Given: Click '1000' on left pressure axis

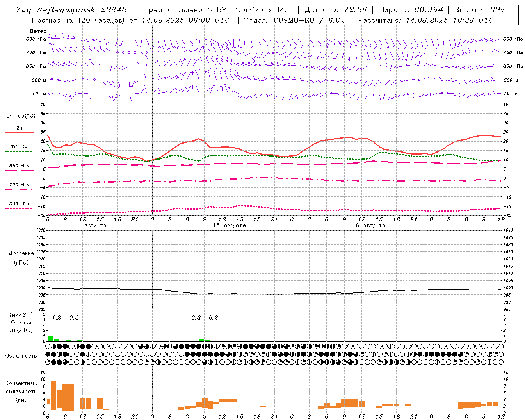Looking at the screenshot, I should coord(41,288).
